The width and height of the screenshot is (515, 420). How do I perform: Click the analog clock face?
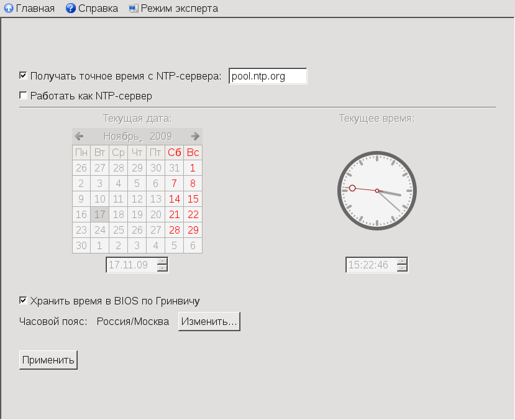coord(377,190)
